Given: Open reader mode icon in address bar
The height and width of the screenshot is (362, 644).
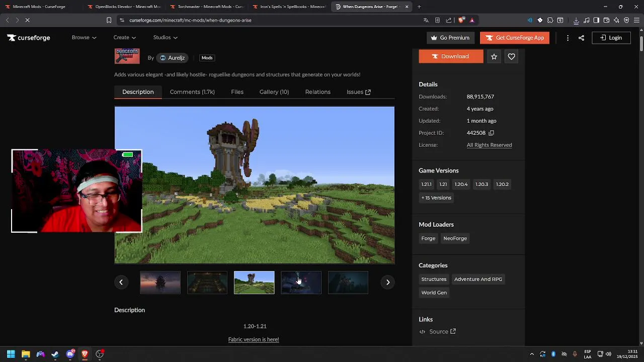Looking at the screenshot, I should (437, 20).
